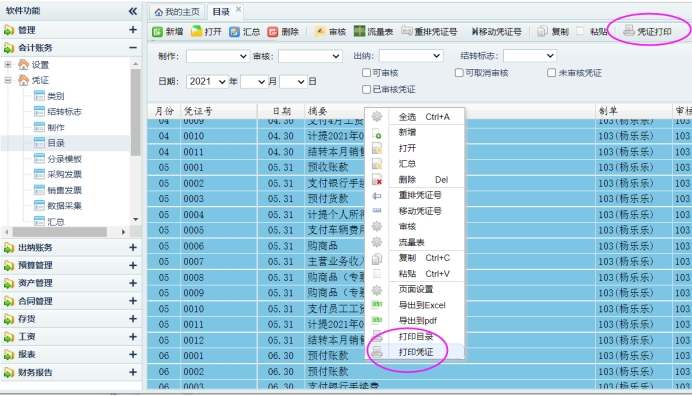Expand the 资产管理 section
Viewport: 692px width, 396px height.
(x=132, y=283)
